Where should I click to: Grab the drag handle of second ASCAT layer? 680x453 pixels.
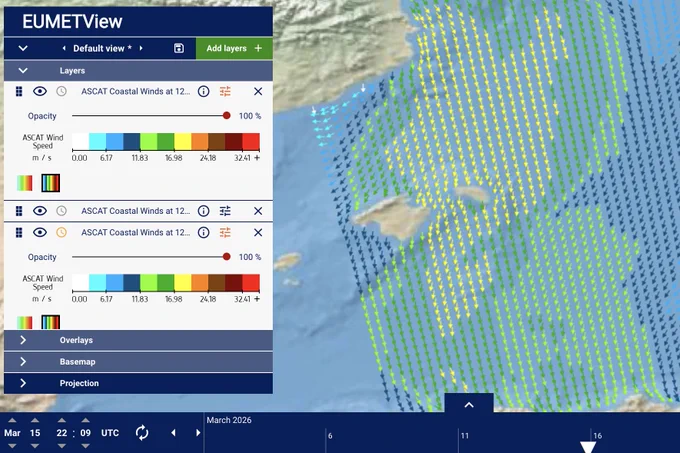[19, 211]
